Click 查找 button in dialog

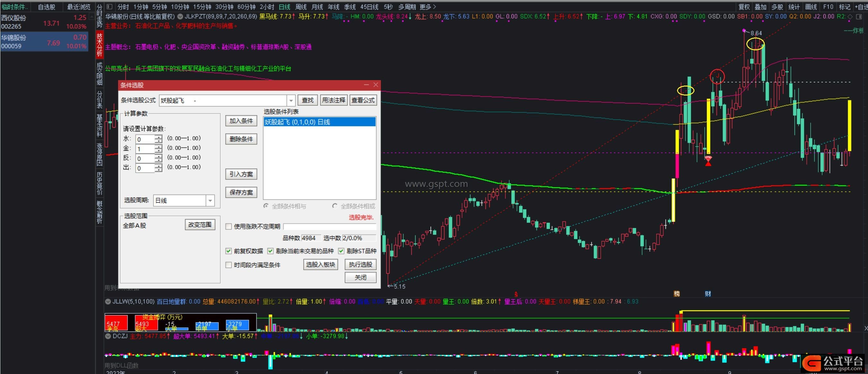[307, 100]
